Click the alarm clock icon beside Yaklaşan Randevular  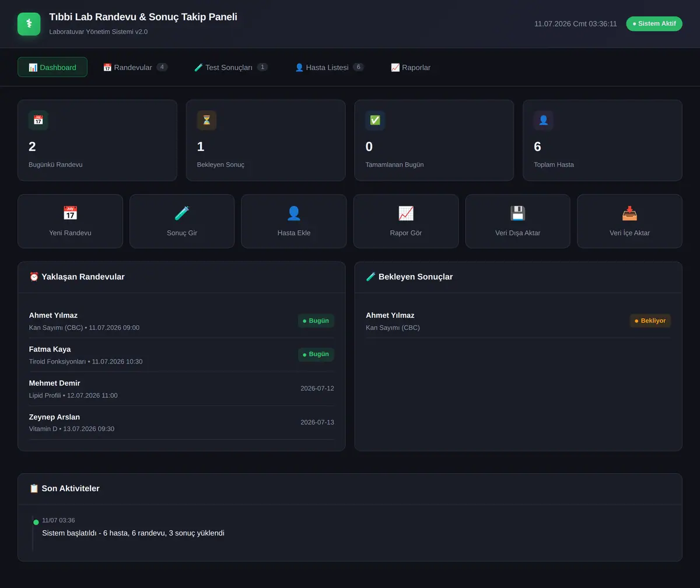[34, 276]
